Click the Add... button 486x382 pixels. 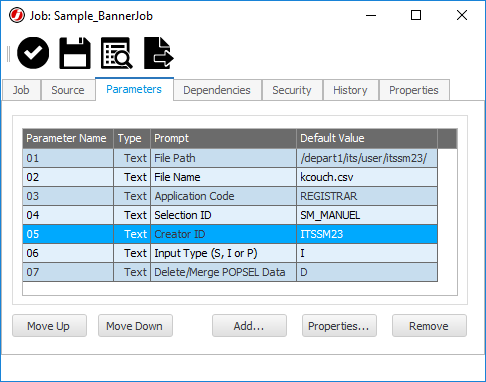pos(249,326)
